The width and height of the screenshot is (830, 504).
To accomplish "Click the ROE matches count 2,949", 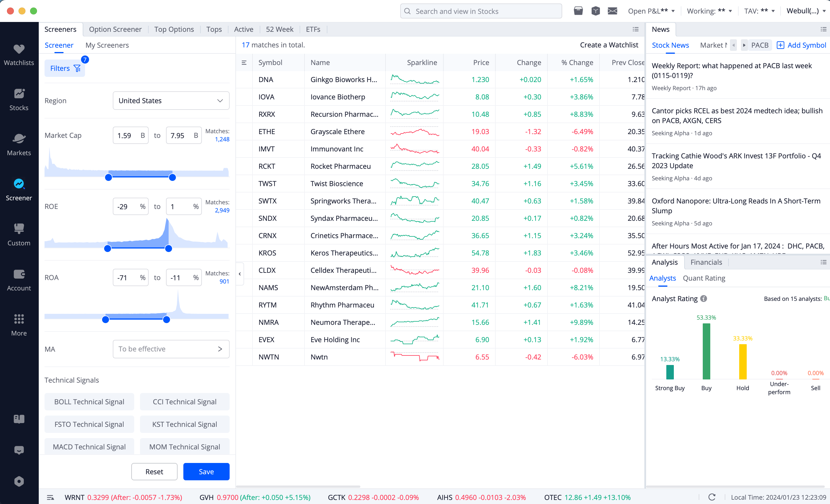I will [222, 210].
